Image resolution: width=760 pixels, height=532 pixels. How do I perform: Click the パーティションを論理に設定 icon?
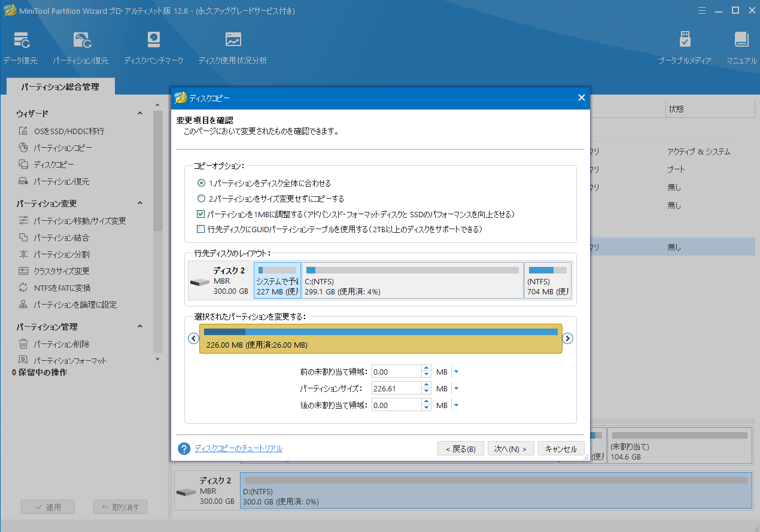pyautogui.click(x=23, y=305)
